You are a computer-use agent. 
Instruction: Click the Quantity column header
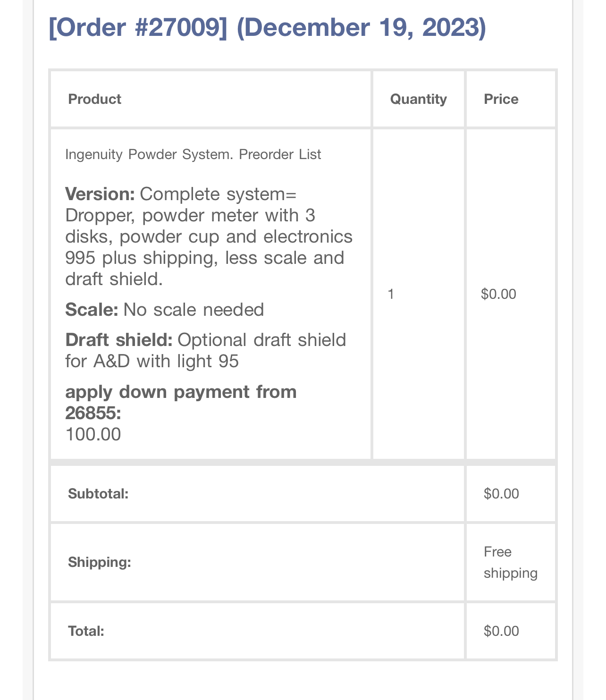point(418,99)
